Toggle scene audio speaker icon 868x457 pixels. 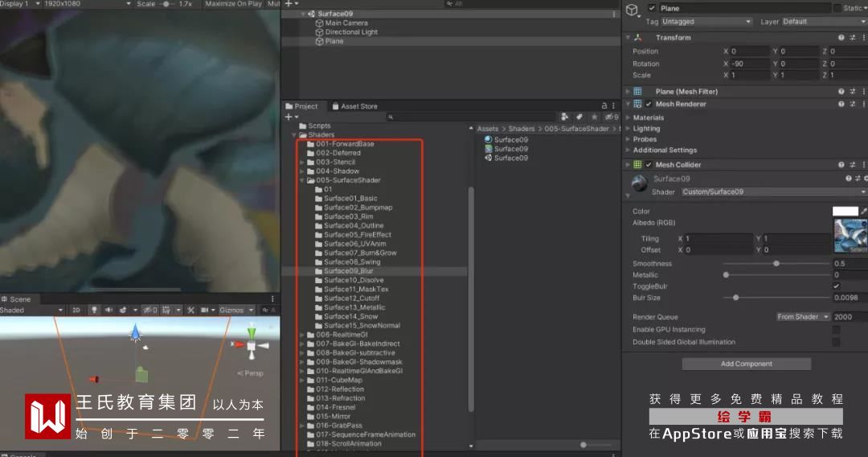(x=108, y=311)
